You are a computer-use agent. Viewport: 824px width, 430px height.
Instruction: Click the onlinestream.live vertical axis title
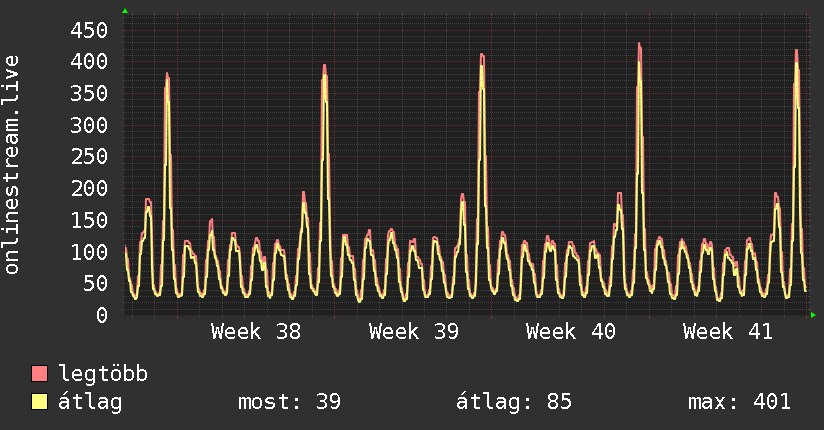click(x=11, y=165)
